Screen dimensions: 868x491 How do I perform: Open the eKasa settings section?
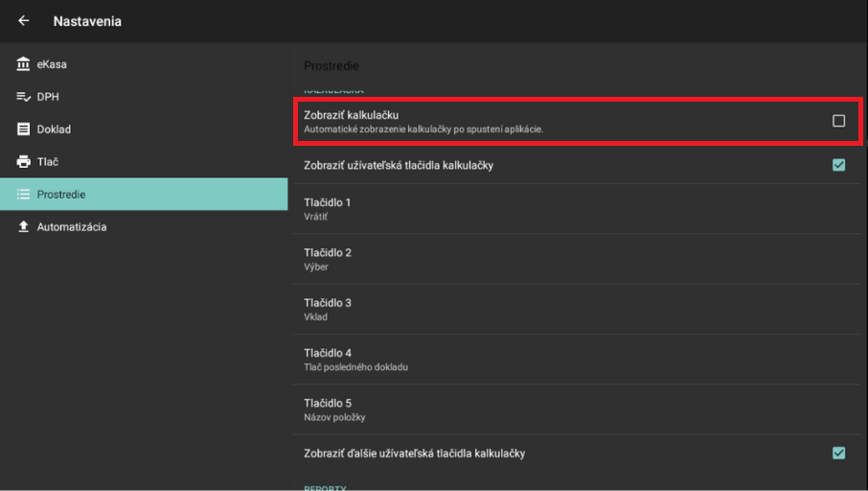[53, 64]
